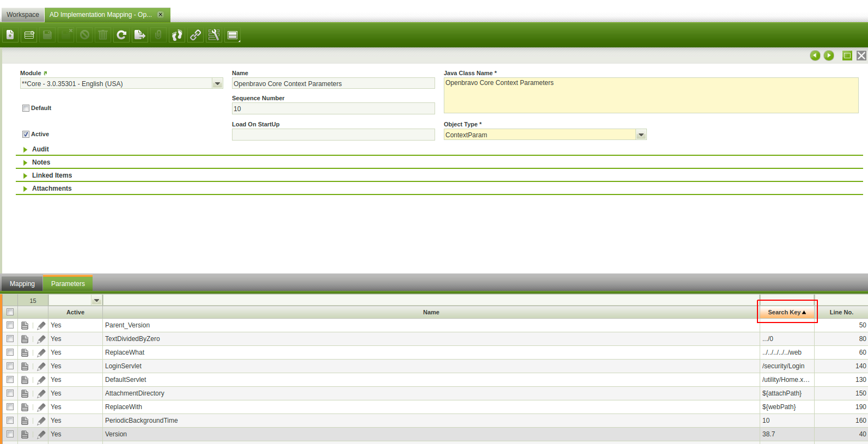Check the AttachmentDirectory row checkbox
This screenshot has height=444, width=868.
point(10,393)
